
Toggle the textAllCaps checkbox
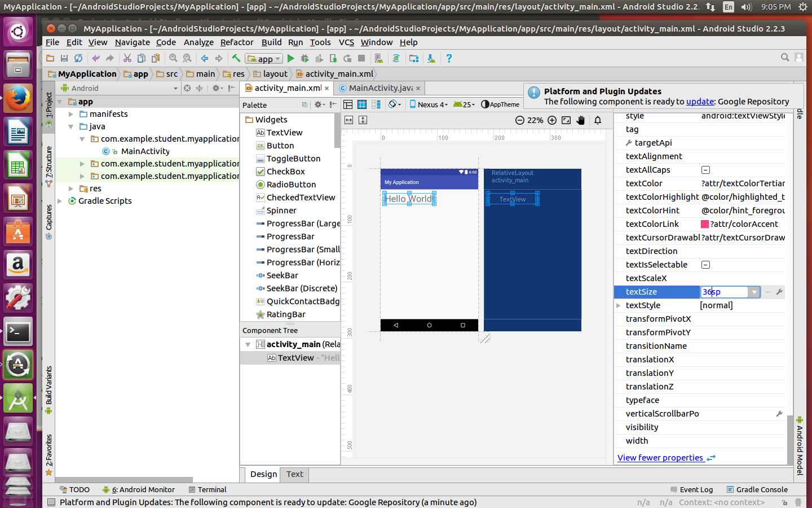point(705,170)
